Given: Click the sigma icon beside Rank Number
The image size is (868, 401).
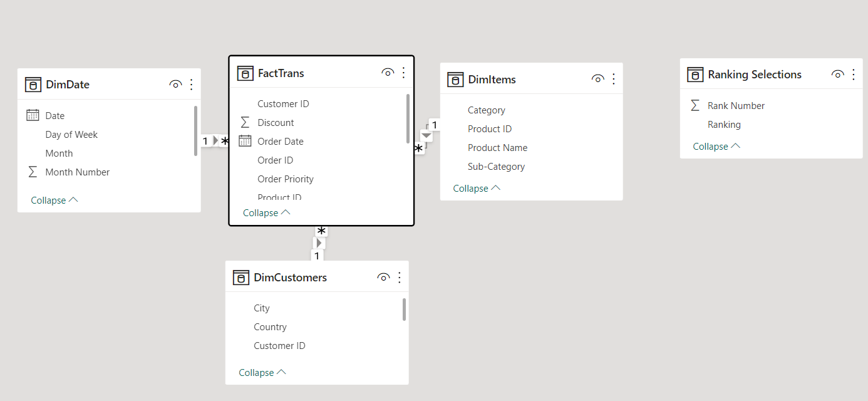Looking at the screenshot, I should point(695,105).
